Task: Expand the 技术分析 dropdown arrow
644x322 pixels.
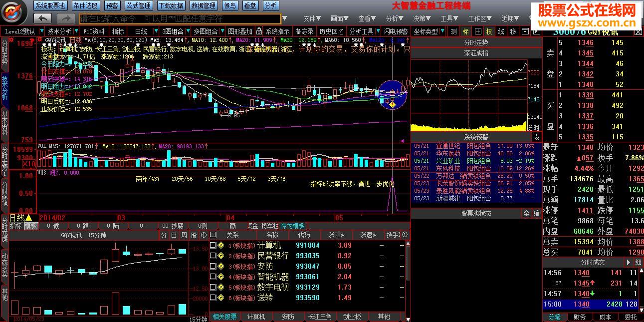Action: pyautogui.click(x=75, y=31)
